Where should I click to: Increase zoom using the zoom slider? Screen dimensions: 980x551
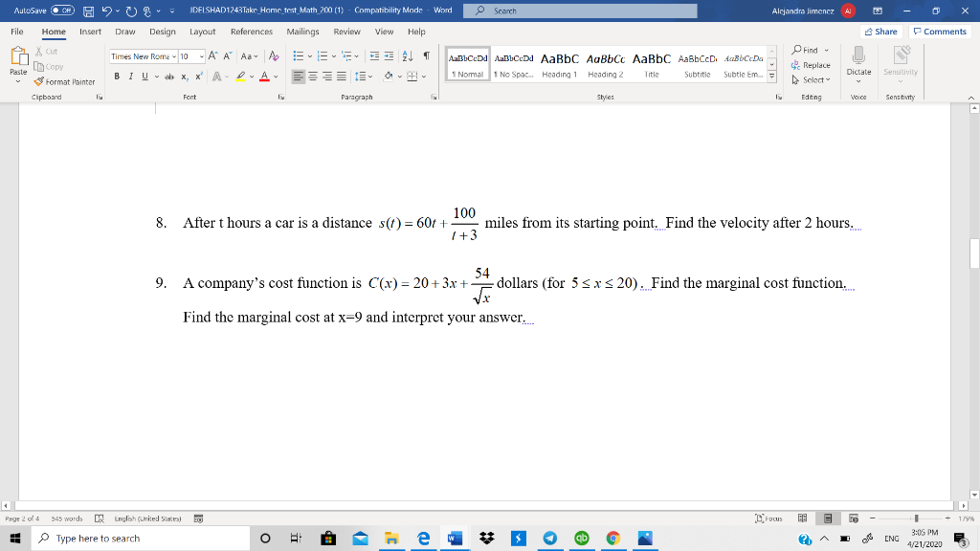947,518
